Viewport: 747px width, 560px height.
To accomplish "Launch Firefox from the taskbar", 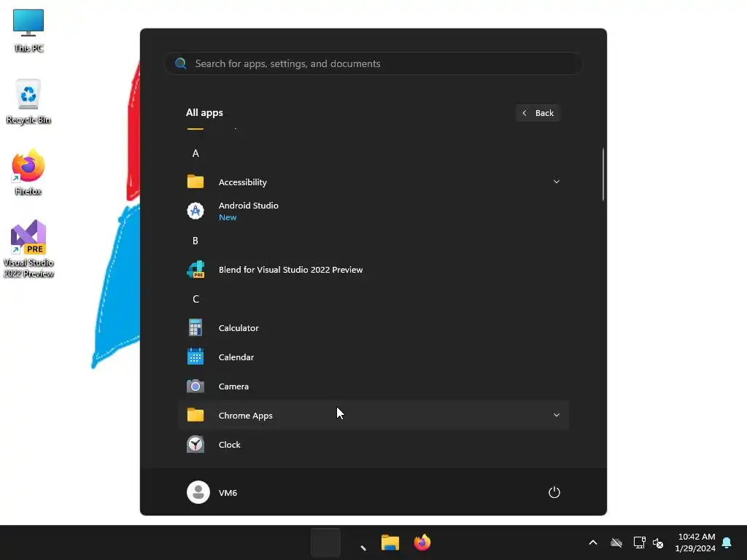I will click(422, 542).
